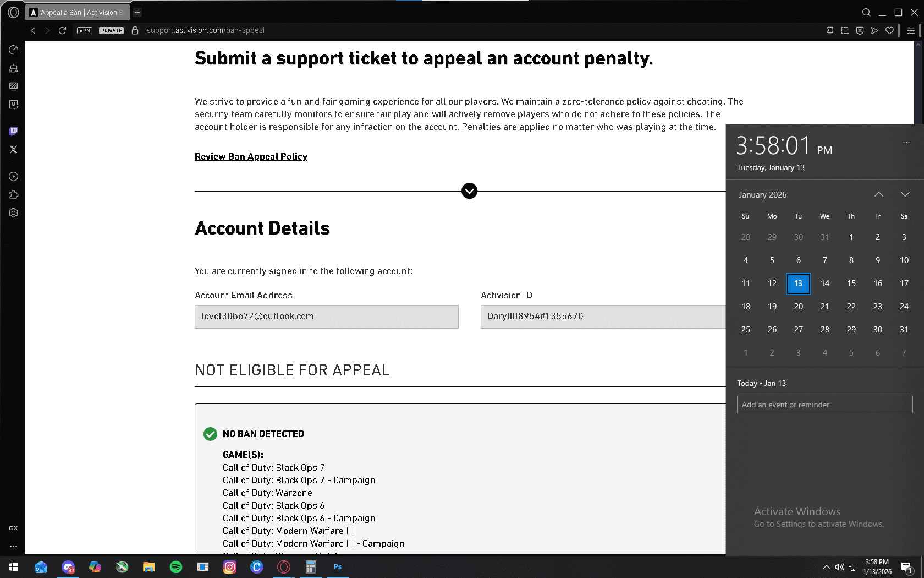924x578 pixels.
Task: Show hidden system tray icons
Action: pos(826,567)
